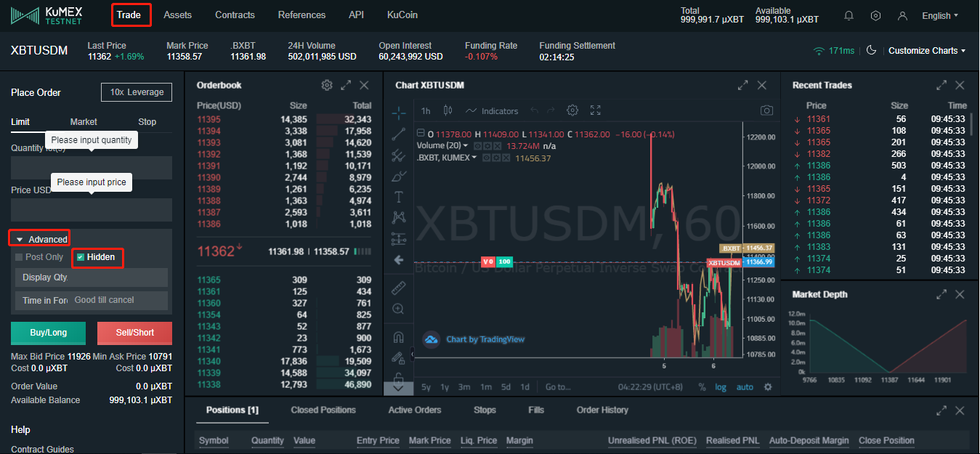Select the XABCD pattern tool
Image resolution: width=980 pixels, height=454 pixels.
(398, 216)
